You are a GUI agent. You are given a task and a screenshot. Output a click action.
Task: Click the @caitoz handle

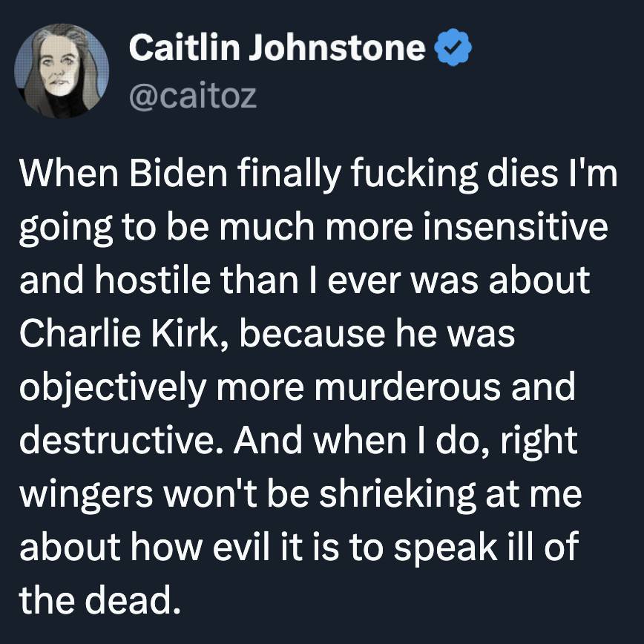pyautogui.click(x=193, y=96)
